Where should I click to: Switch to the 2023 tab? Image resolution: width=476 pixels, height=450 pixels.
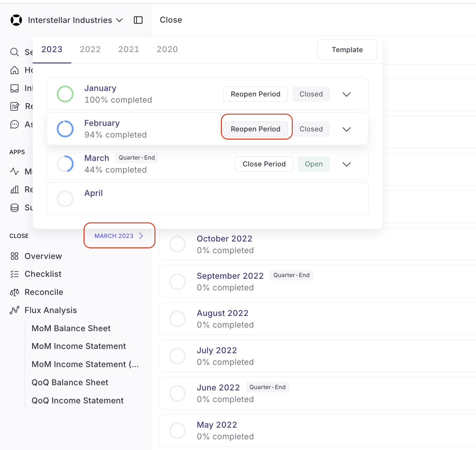coord(52,49)
